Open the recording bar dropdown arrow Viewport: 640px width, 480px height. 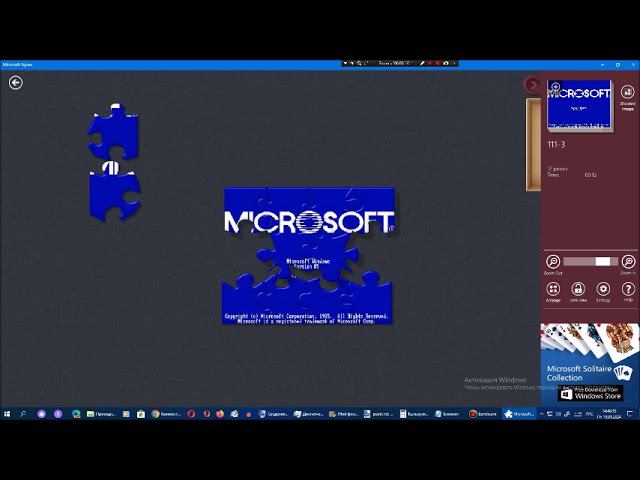click(x=345, y=63)
